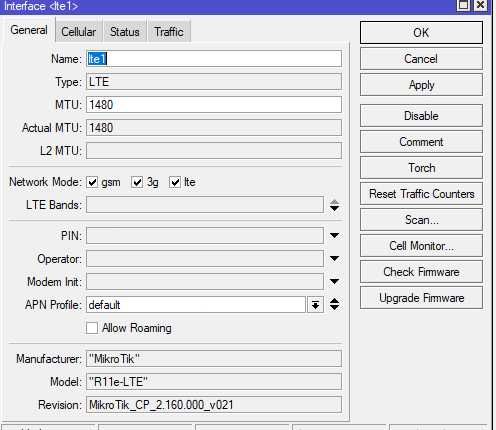
Task: Open the Traffic tab
Action: pyautogui.click(x=169, y=32)
